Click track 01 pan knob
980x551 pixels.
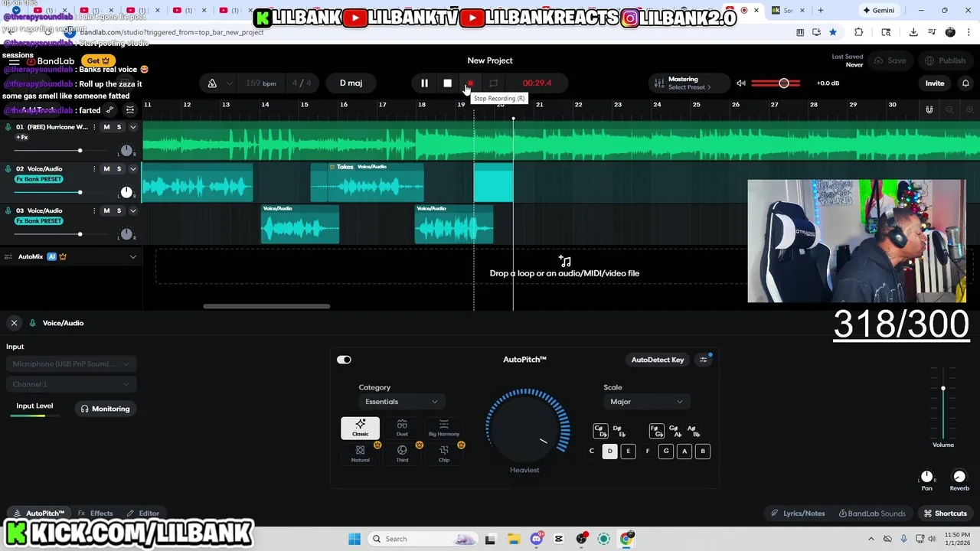(x=126, y=150)
